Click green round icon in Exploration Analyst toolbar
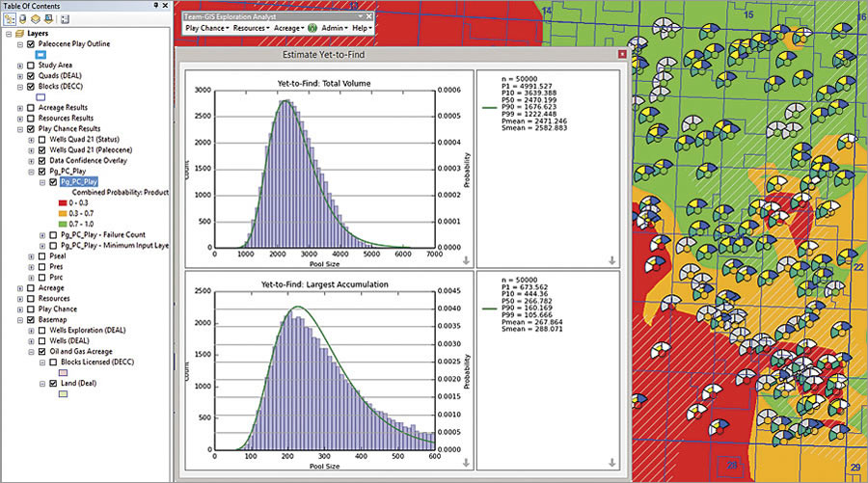The image size is (868, 483). coord(312,29)
